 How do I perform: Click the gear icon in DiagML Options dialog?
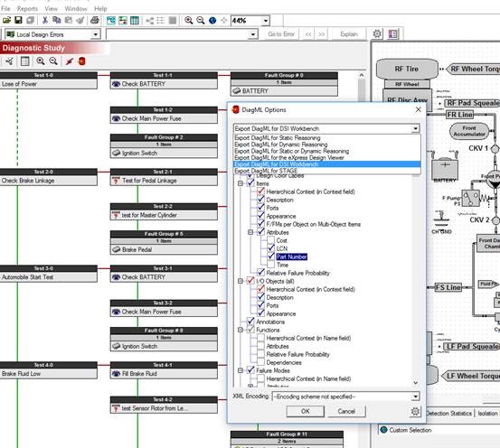pos(415,411)
